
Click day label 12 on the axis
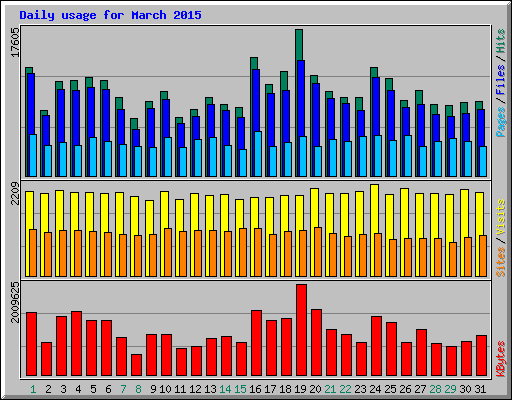[195, 389]
